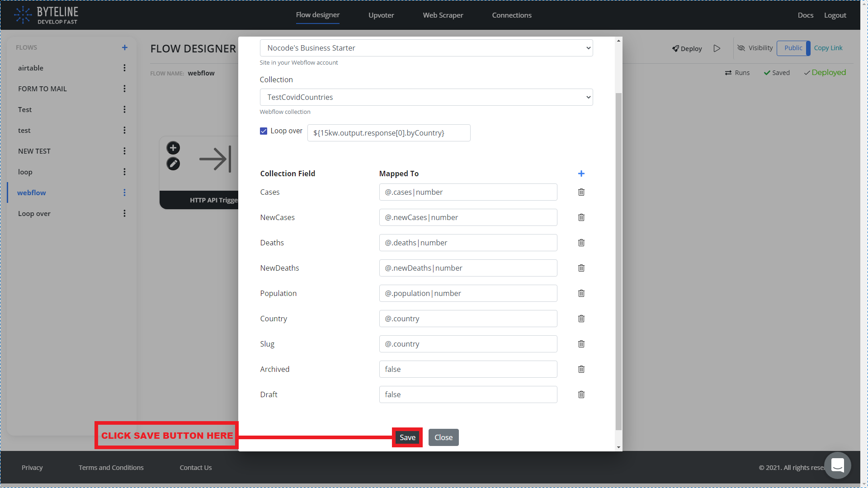Image resolution: width=868 pixels, height=488 pixels.
Task: Select the webflow flow in sidebar
Action: pos(32,192)
